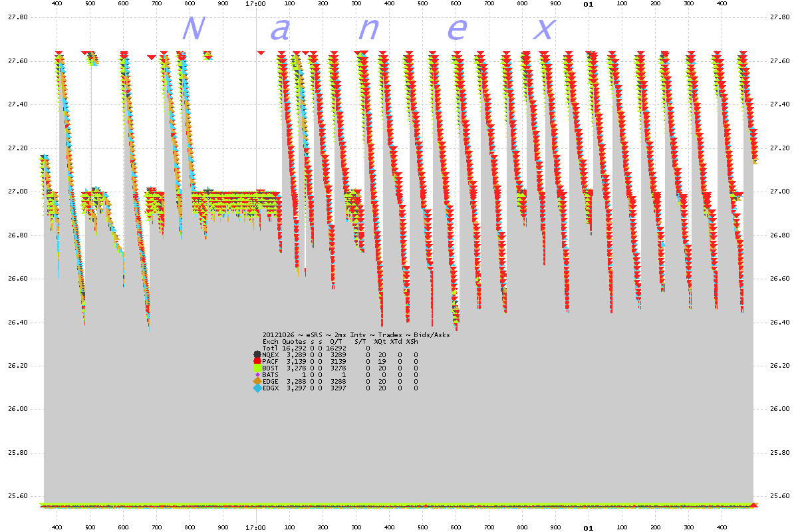Select the "Quotes" column header in legend
The image size is (798, 532).
[293, 341]
